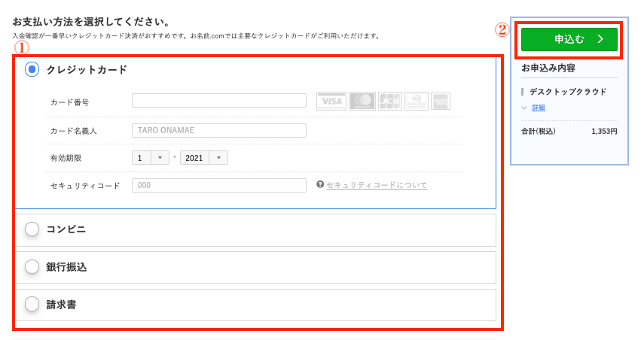The height and width of the screenshot is (340, 644).
Task: Open the セキュリティコードについて link
Action: coord(377,185)
